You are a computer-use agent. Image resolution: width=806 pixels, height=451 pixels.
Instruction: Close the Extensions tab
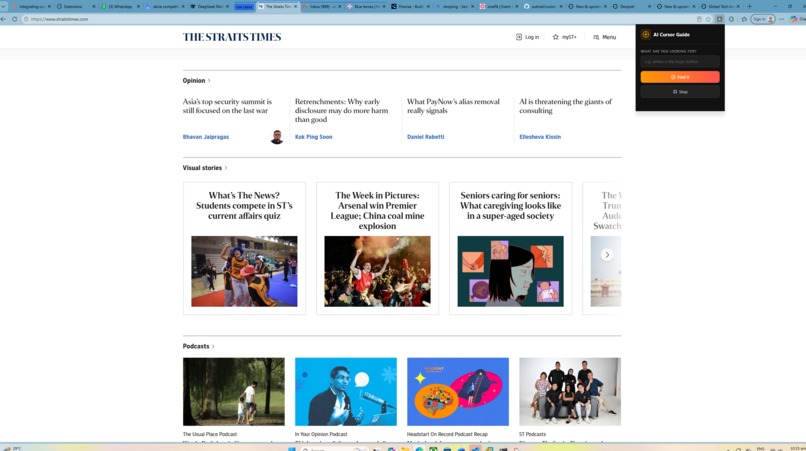pyautogui.click(x=94, y=6)
